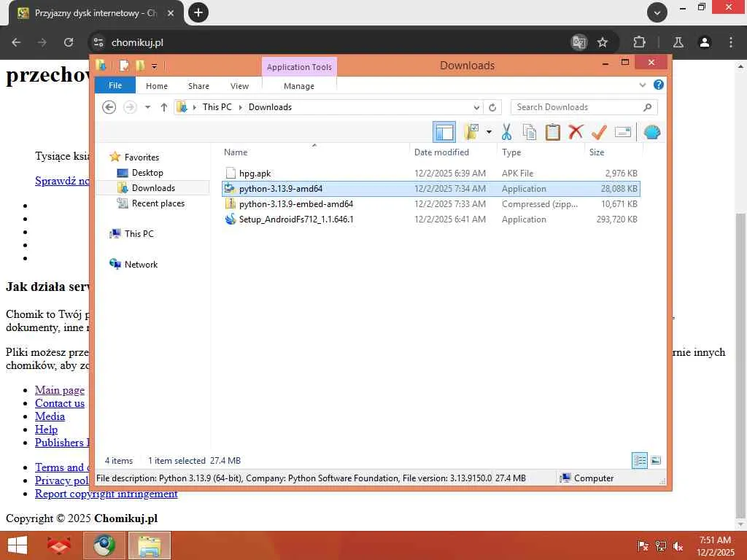Click the Explorer Forward arrow button
The width and height of the screenshot is (747, 560).
pos(130,107)
